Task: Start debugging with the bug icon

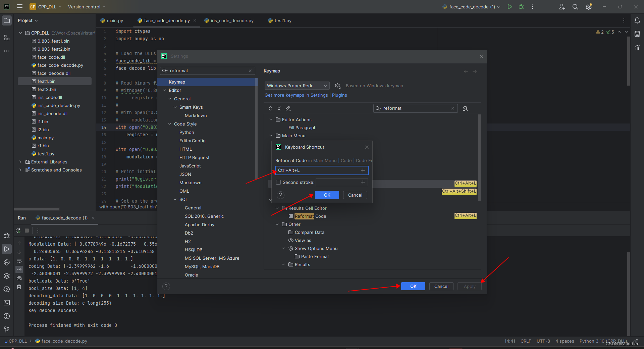Action: pyautogui.click(x=521, y=7)
